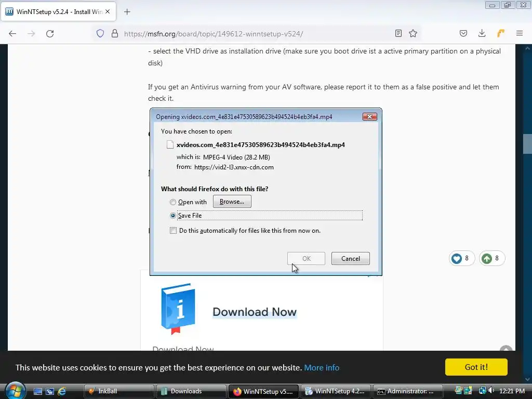The height and width of the screenshot is (399, 532).
Task: Click the 12:21 PM system clock
Action: (512, 391)
